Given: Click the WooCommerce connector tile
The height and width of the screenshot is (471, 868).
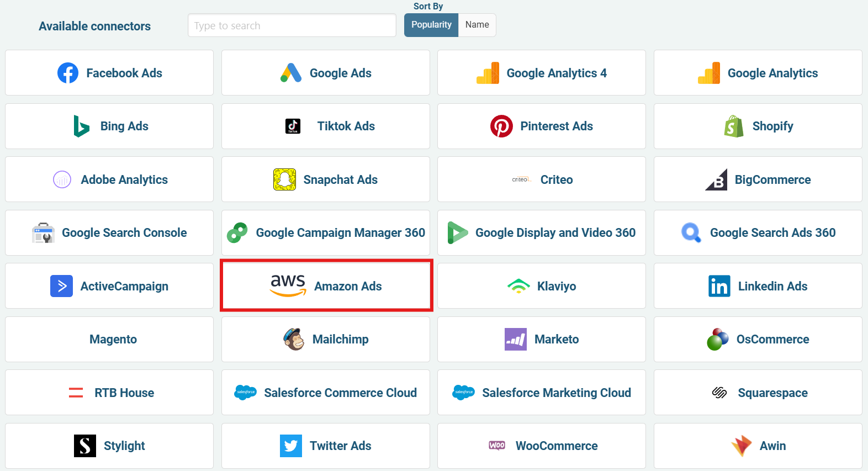Looking at the screenshot, I should [541, 446].
